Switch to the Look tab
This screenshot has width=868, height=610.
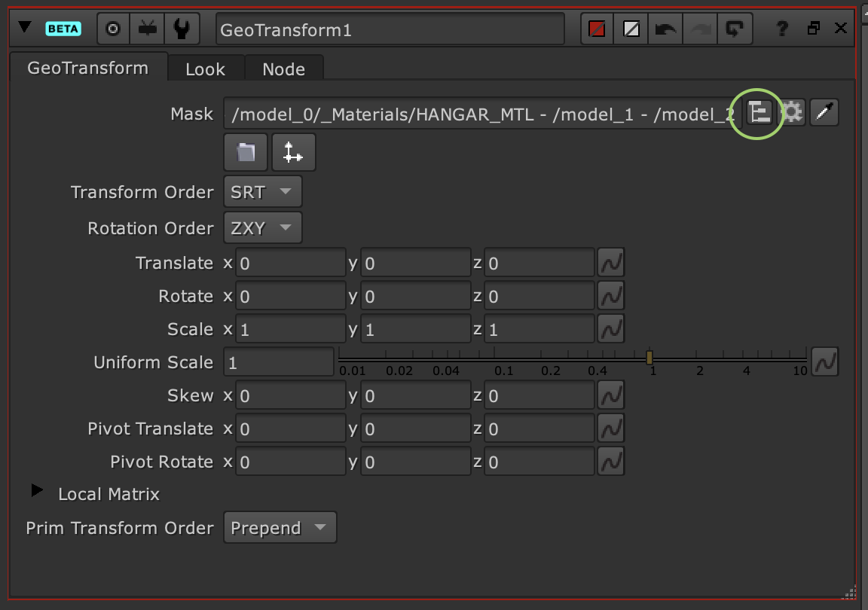click(205, 69)
